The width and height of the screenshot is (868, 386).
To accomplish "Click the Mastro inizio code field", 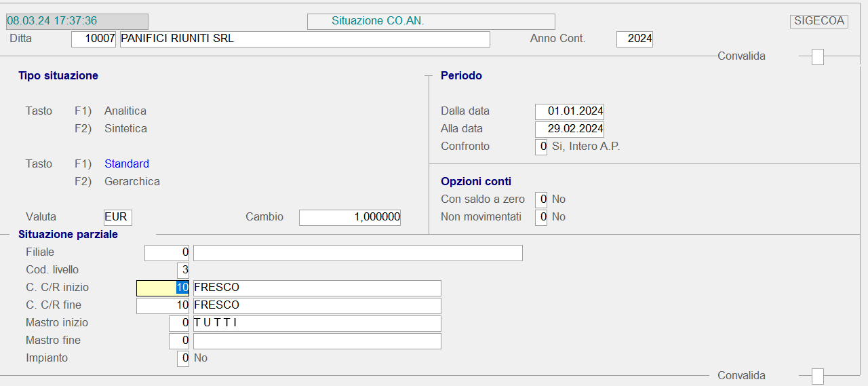I will click(179, 323).
